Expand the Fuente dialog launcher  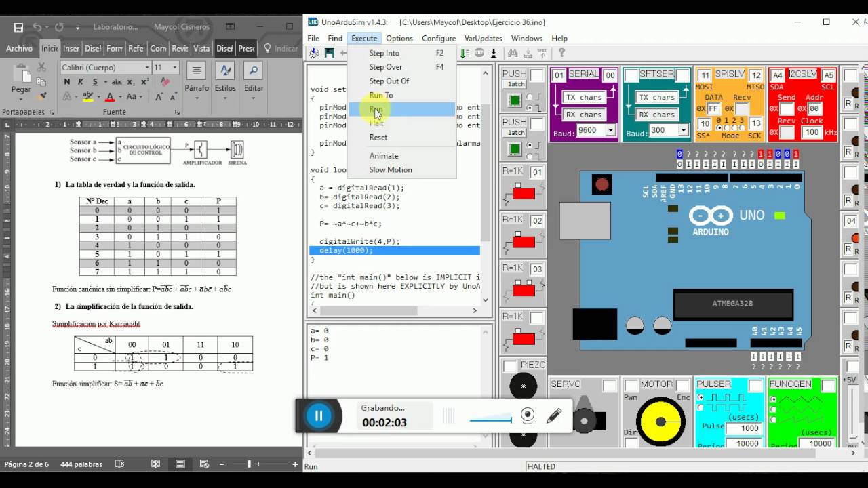(x=178, y=113)
